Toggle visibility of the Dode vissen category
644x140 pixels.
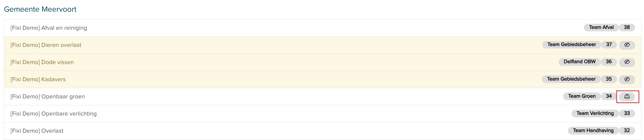[628, 62]
